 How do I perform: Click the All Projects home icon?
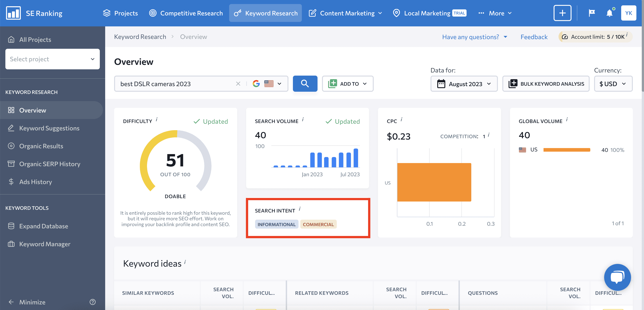tap(11, 39)
